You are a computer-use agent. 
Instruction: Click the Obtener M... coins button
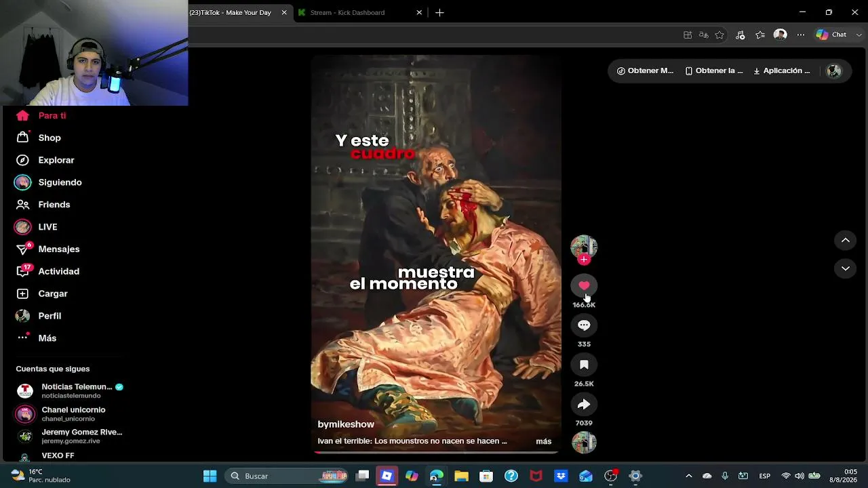[645, 70]
